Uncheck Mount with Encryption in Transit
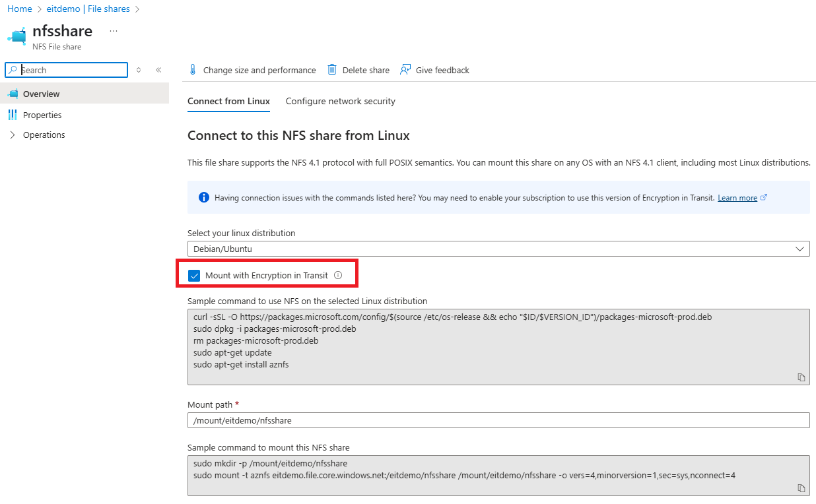 pos(194,275)
